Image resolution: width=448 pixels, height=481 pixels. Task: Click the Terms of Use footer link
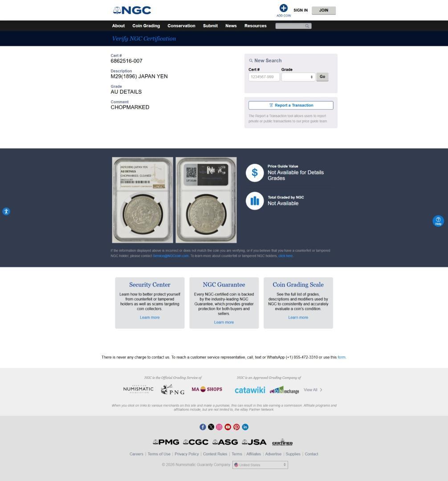(x=159, y=454)
